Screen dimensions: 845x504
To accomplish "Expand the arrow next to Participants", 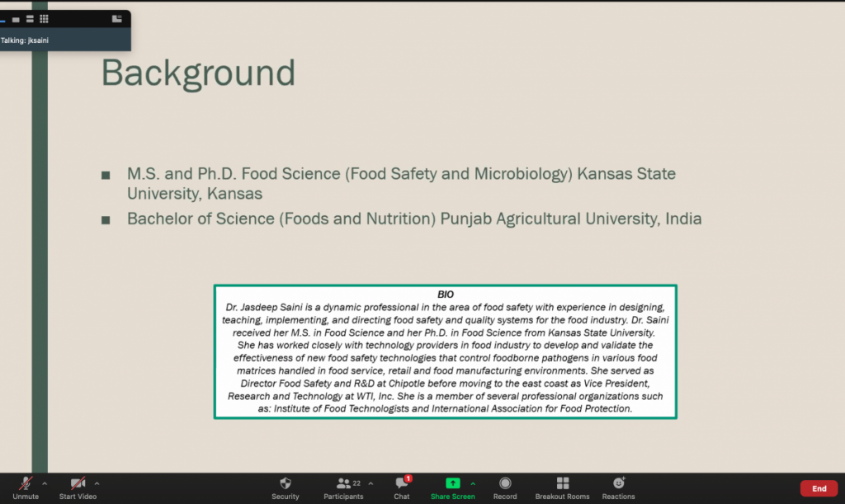I will 371,483.
